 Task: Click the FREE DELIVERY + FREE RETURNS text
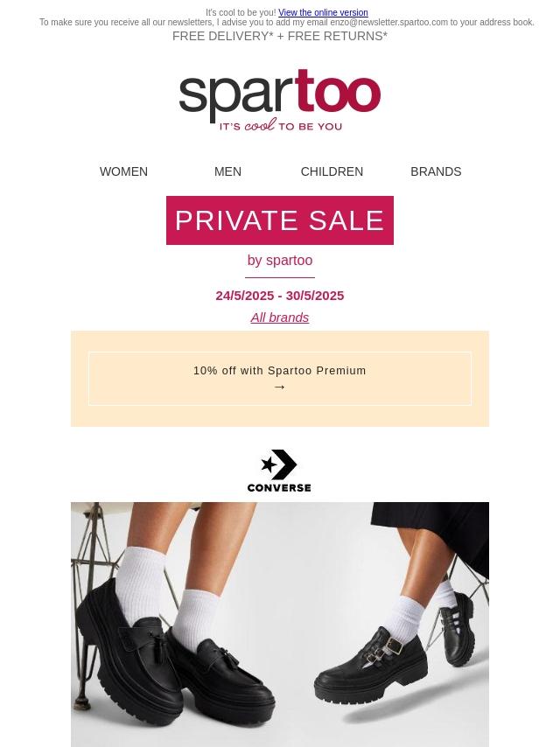pyautogui.click(x=280, y=36)
